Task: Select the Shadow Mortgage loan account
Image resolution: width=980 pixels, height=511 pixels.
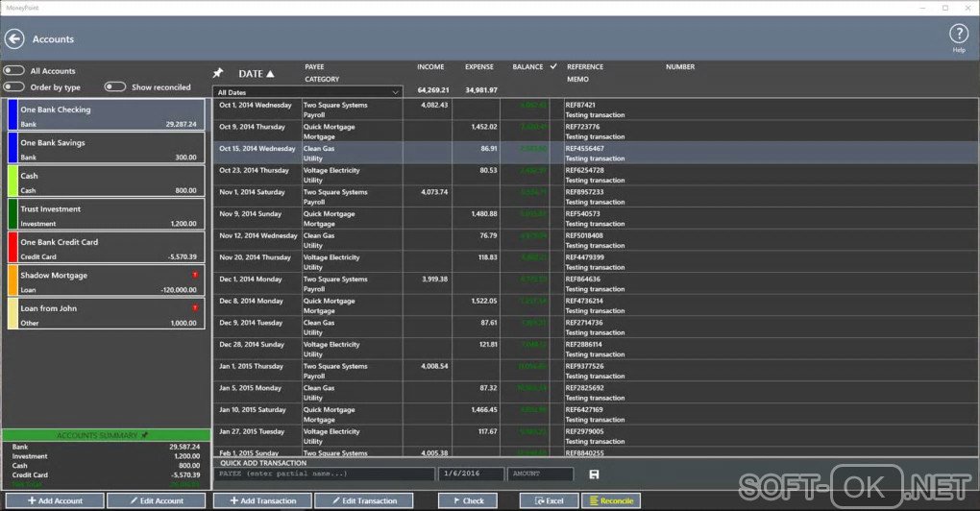Action: coord(106,280)
